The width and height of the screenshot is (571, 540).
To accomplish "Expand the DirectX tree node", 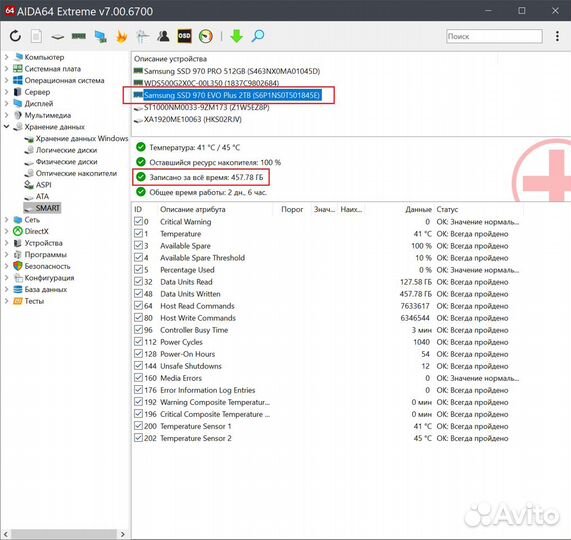I will tap(6, 231).
